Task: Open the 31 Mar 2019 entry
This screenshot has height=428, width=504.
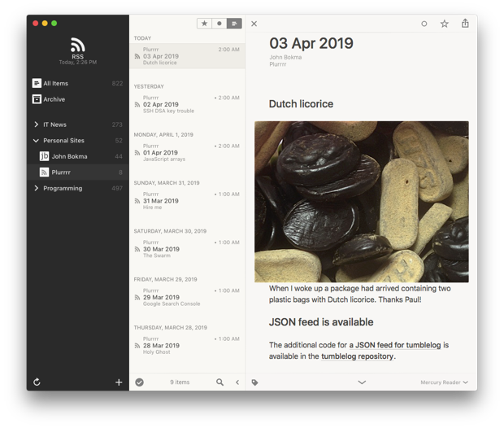Action: pyautogui.click(x=187, y=201)
